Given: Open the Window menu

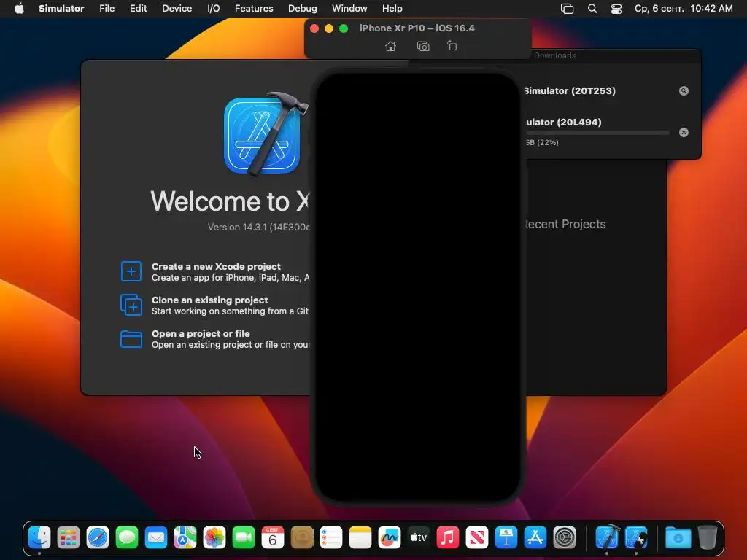Looking at the screenshot, I should tap(349, 8).
